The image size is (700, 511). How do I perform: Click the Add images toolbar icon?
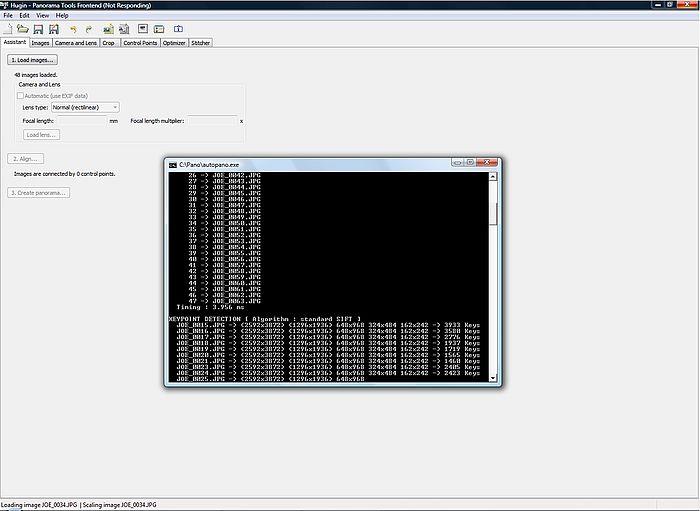(107, 29)
